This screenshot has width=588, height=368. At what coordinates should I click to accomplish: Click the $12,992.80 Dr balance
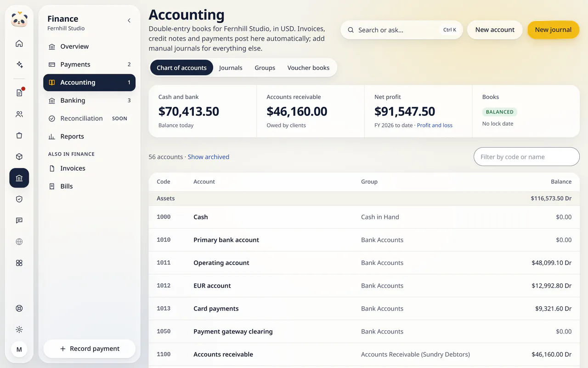[x=551, y=286]
